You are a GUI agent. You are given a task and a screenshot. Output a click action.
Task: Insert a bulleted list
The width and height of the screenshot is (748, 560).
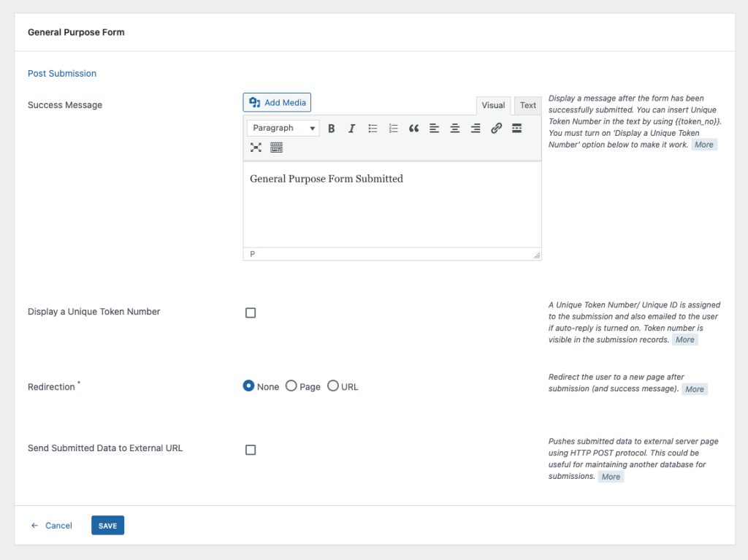[373, 128]
